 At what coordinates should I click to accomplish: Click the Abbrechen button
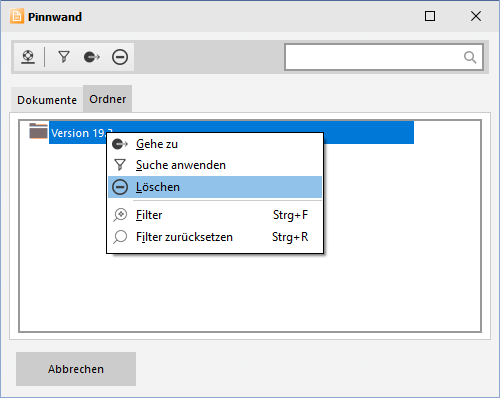[76, 369]
